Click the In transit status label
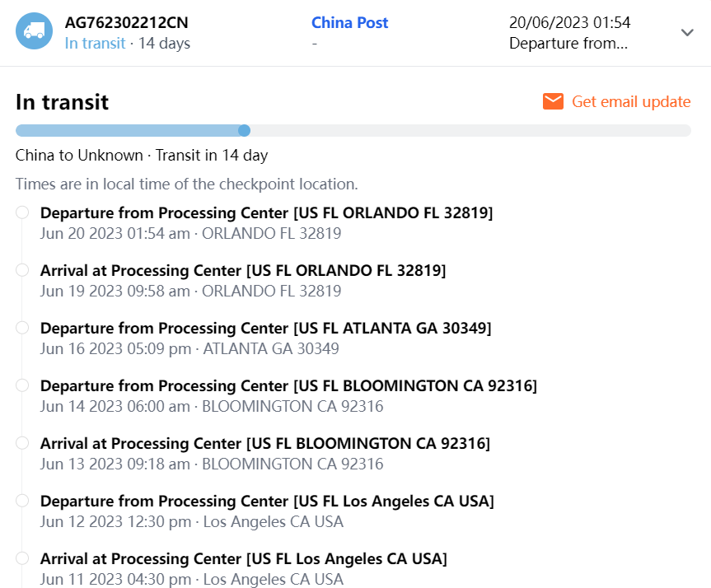Screen dimensions: 711x588 click(x=95, y=43)
